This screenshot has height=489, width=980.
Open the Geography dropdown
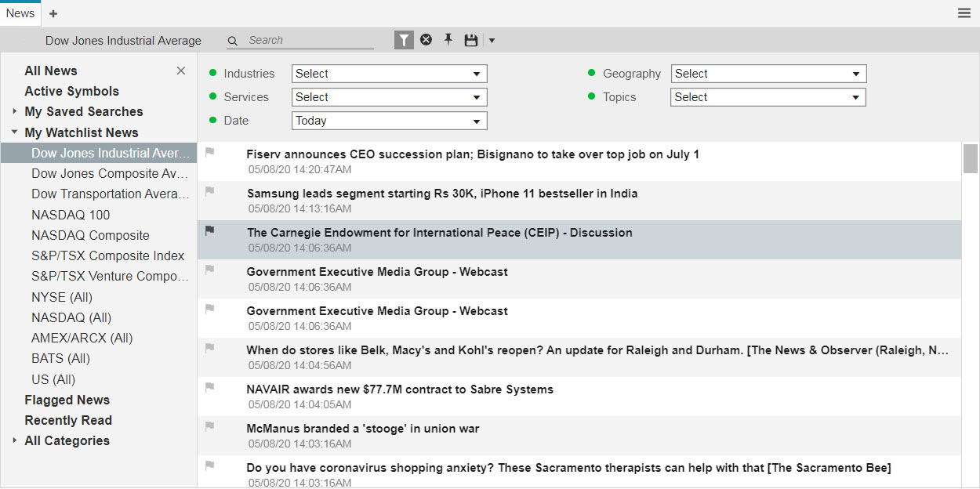tap(769, 74)
